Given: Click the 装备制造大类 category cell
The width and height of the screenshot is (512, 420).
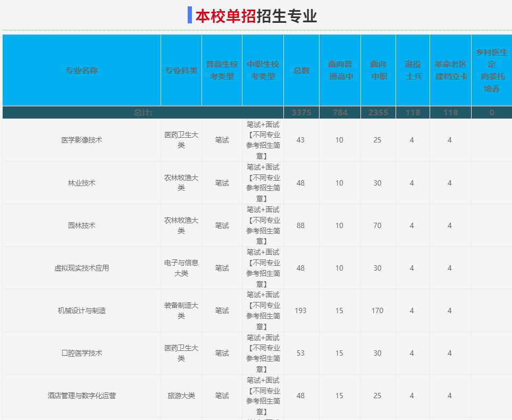Looking at the screenshot, I should 181,310.
